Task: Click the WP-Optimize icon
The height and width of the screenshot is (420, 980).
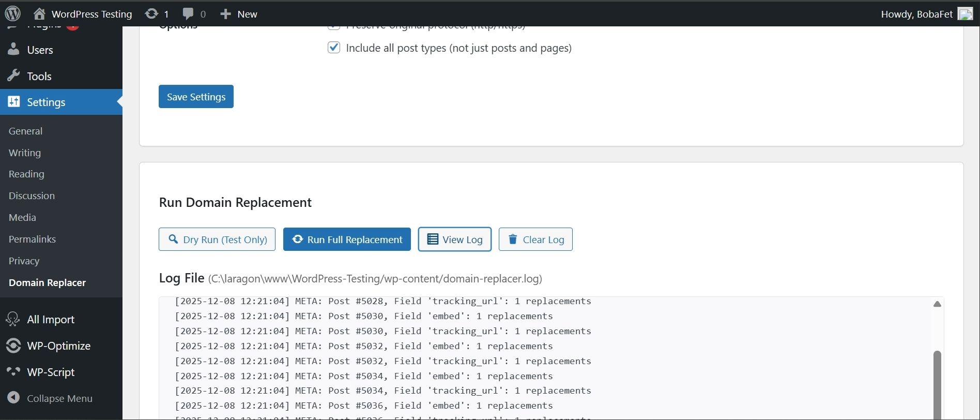Action: pos(13,346)
